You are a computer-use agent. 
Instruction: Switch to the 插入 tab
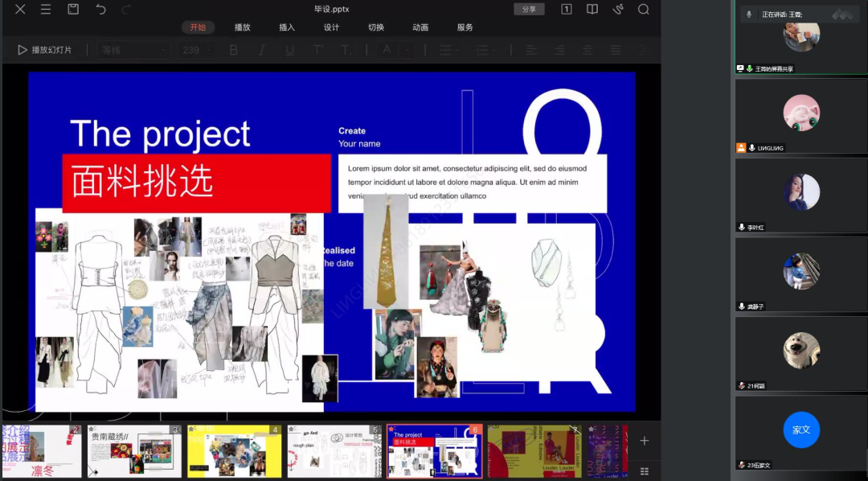tap(287, 27)
